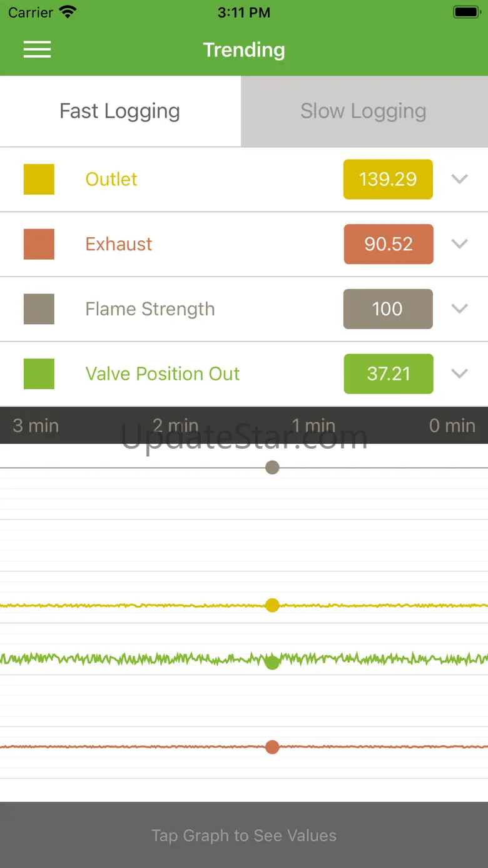Viewport: 488px width, 868px height.
Task: Expand the Flame Strength row chevron
Action: pos(460,309)
